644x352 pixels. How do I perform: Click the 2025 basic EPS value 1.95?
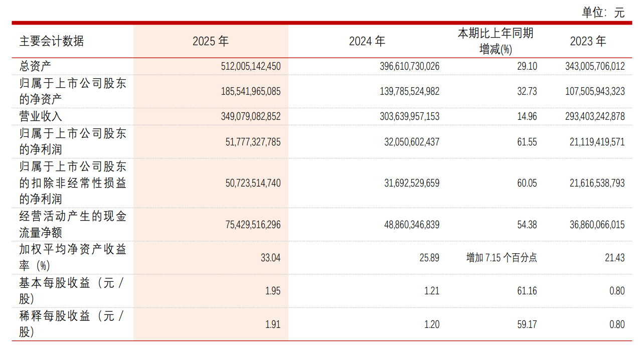(272, 291)
